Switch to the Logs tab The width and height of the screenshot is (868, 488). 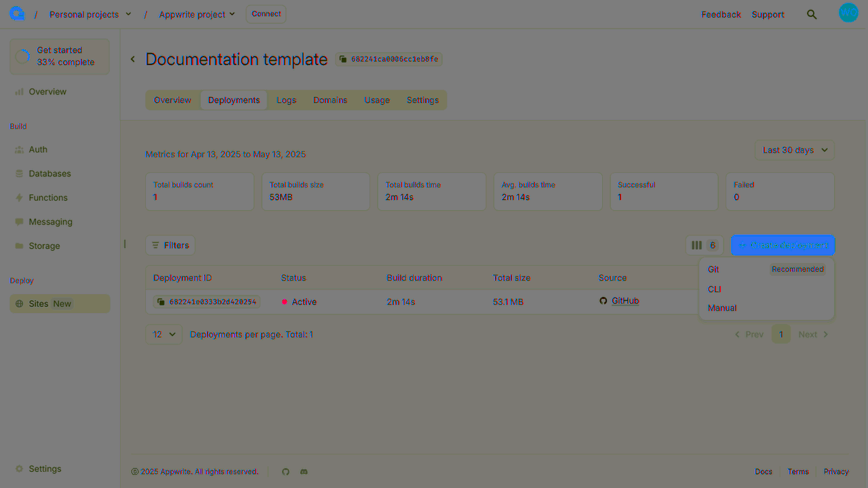[286, 100]
